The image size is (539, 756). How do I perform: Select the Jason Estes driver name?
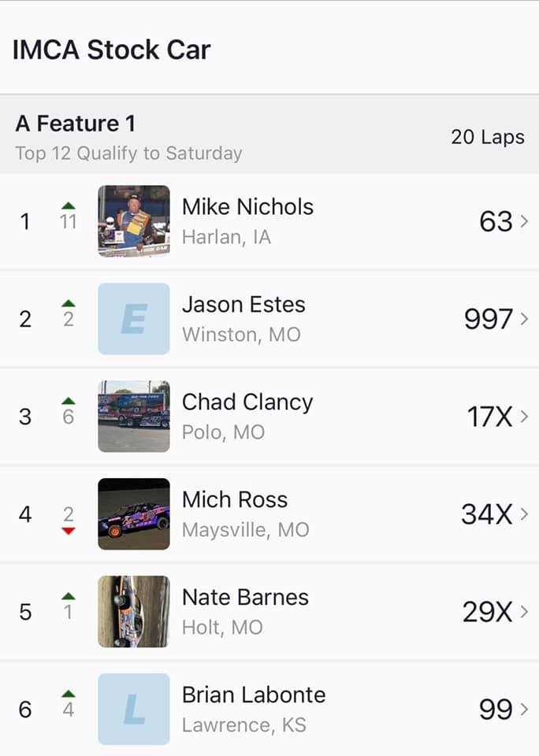243,305
